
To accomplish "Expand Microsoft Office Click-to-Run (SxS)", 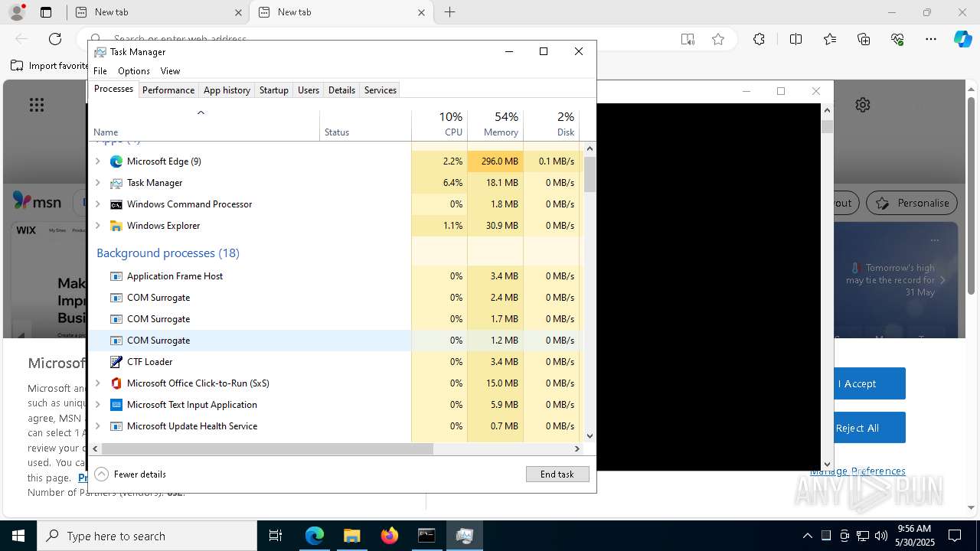I will [x=97, y=383].
